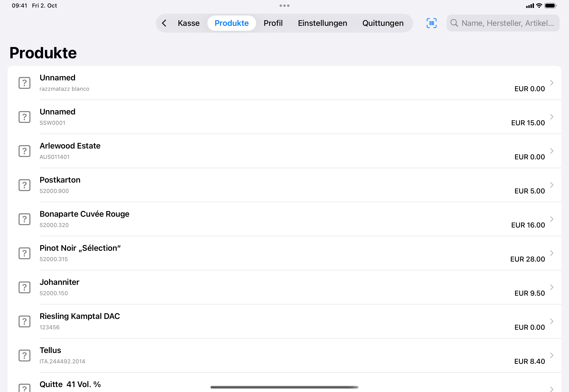Image resolution: width=569 pixels, height=392 pixels.
Task: Switch to the Kasse tab
Action: click(189, 23)
